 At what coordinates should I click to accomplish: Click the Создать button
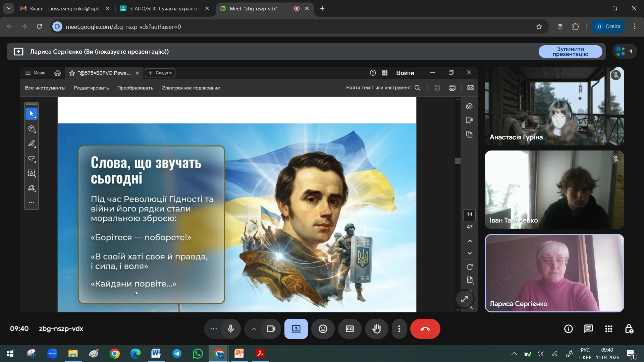click(x=160, y=73)
